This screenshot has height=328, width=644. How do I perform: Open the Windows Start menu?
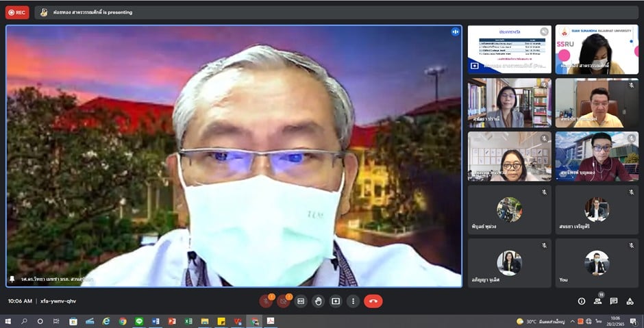point(9,321)
